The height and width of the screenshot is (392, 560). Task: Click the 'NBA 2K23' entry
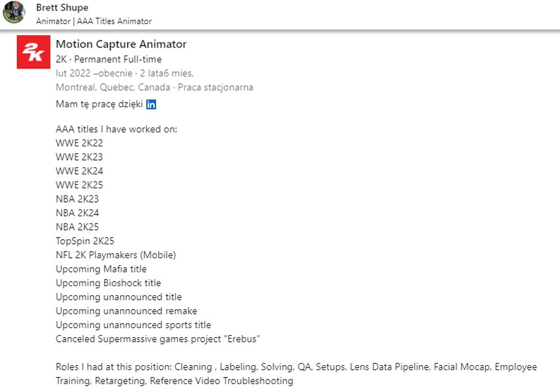point(77,199)
